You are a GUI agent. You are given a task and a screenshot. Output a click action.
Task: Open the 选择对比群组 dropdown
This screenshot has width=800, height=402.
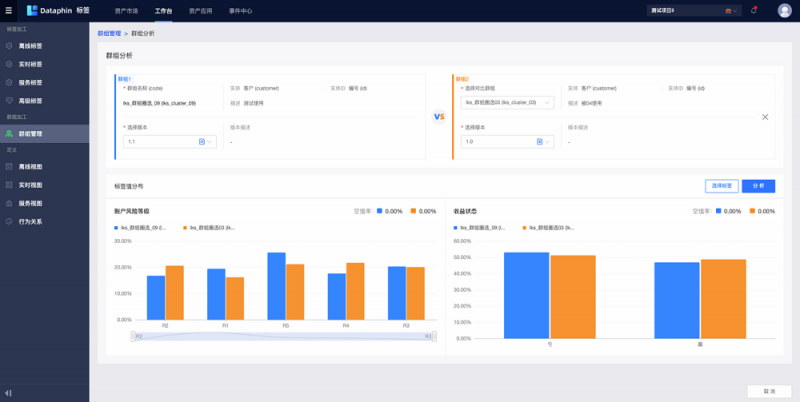[506, 102]
